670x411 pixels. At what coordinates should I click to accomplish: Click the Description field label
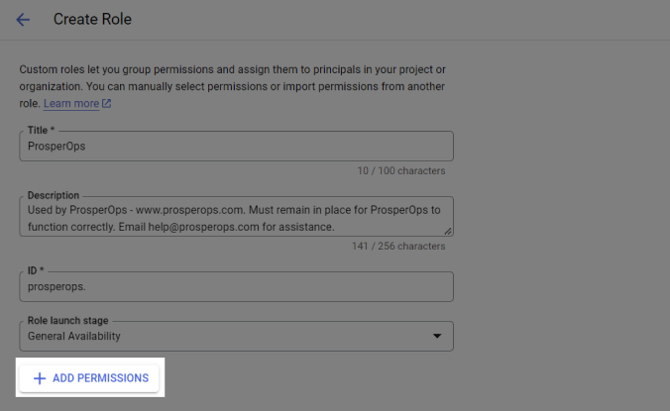coord(53,195)
